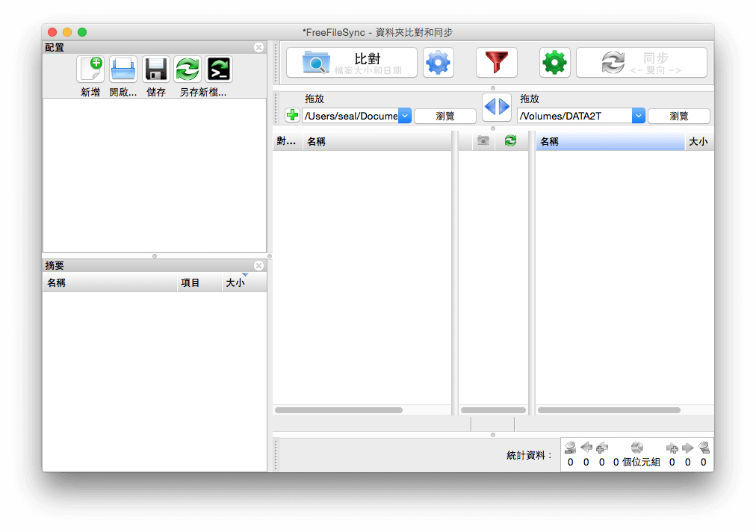
Task: Click the left 瀏覽 browse button
Action: coord(444,116)
